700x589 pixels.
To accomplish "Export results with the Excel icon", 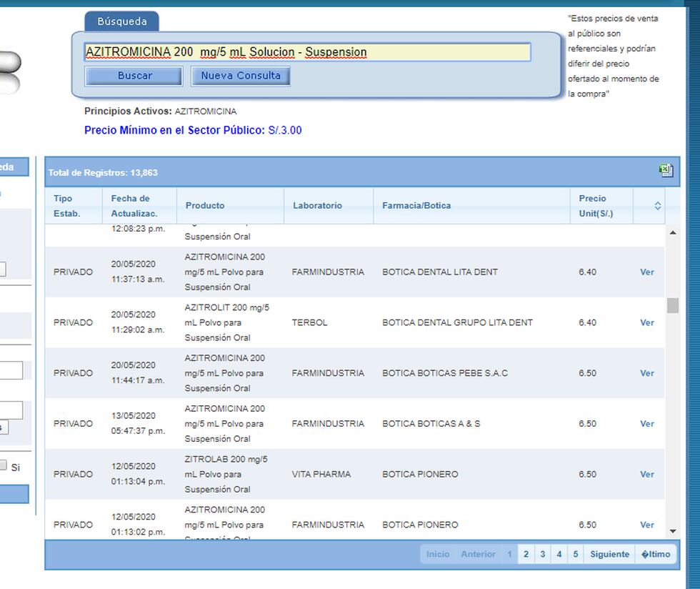I will (666, 170).
